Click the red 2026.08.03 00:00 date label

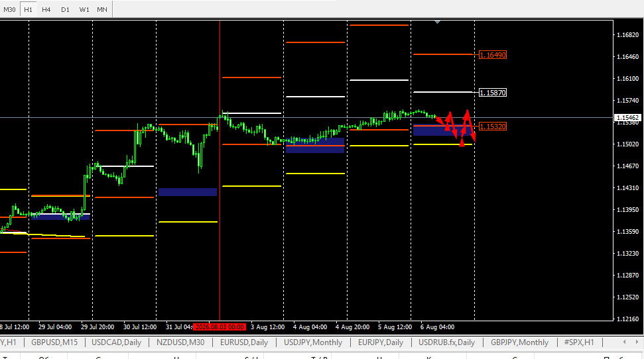click(x=220, y=327)
